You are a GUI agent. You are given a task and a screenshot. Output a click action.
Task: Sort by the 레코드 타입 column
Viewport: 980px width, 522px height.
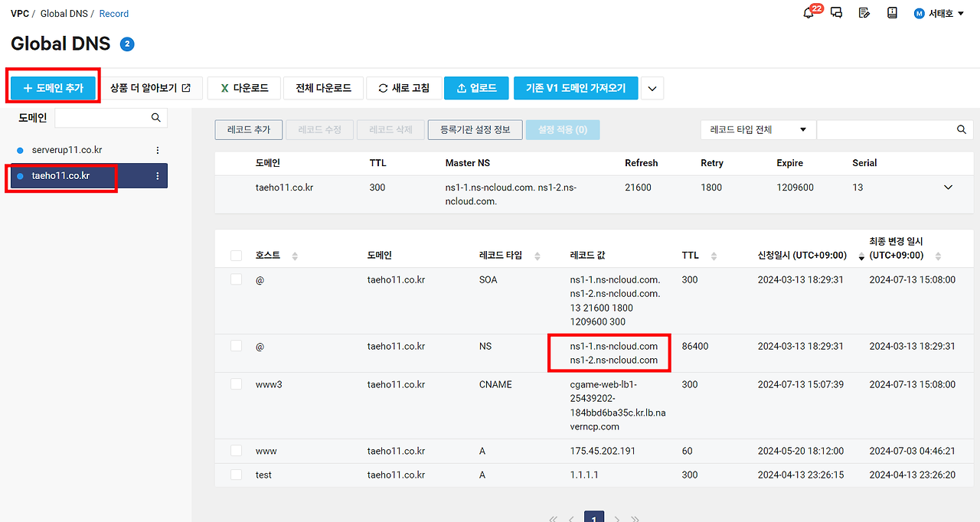click(x=537, y=256)
